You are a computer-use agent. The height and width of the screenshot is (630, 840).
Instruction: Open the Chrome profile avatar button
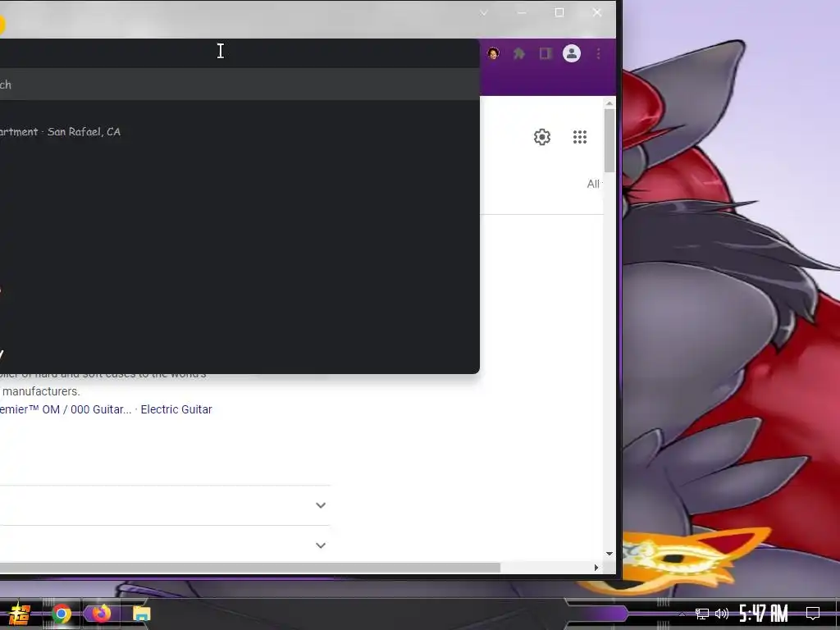pyautogui.click(x=572, y=53)
